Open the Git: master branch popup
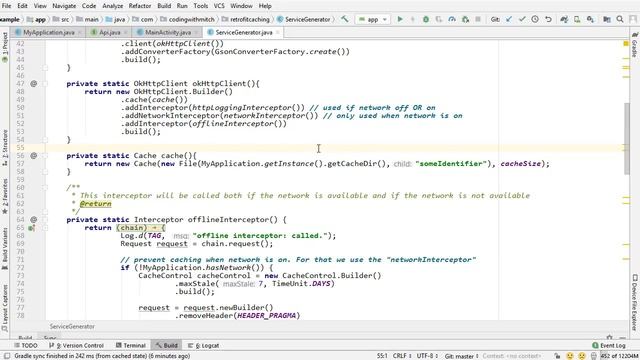This screenshot has width=640, height=360. (461, 356)
